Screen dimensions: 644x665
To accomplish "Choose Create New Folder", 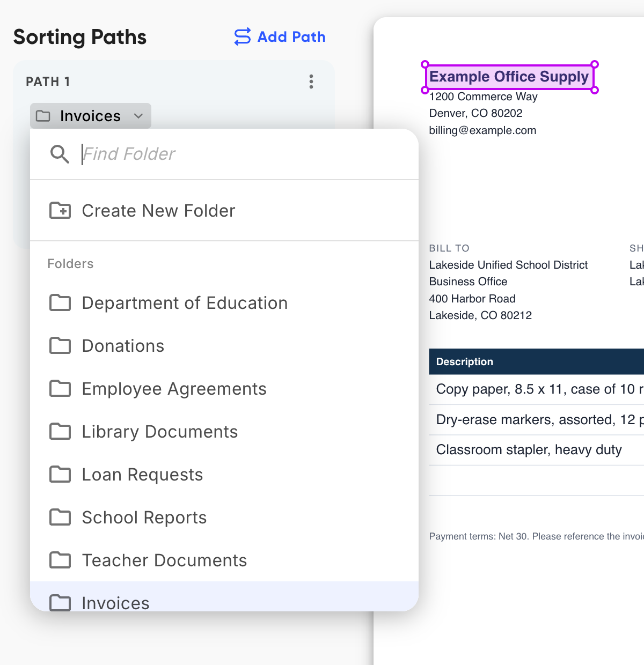I will tap(224, 211).
